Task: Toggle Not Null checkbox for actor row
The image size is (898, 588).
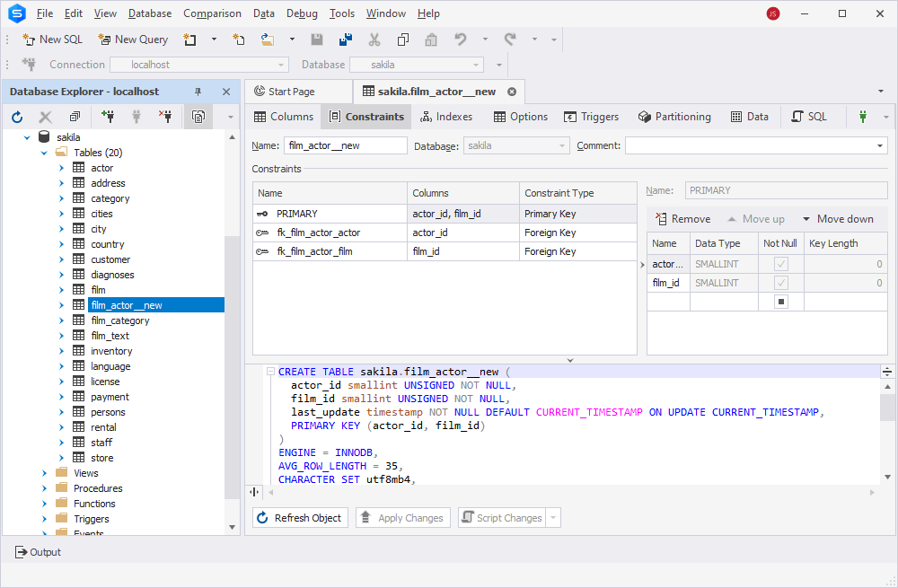Action: pos(780,264)
